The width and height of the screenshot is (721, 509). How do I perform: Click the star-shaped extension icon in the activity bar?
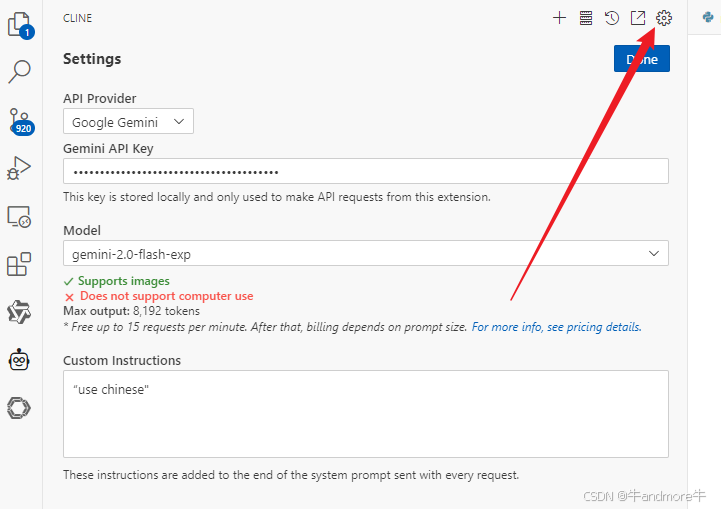[x=19, y=312]
